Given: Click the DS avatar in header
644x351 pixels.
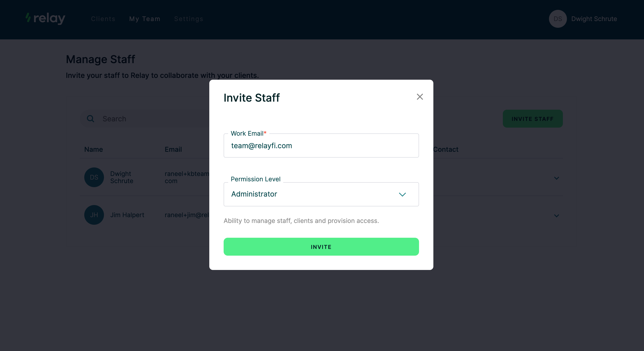Looking at the screenshot, I should click(x=558, y=19).
